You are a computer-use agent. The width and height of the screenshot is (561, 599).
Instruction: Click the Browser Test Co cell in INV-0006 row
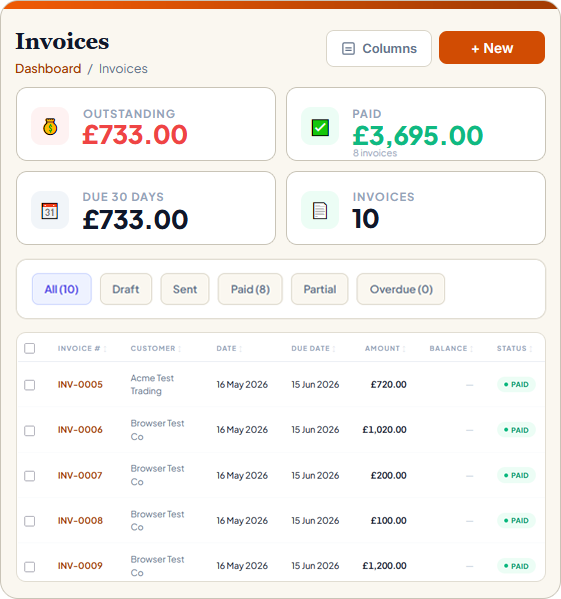tap(157, 430)
